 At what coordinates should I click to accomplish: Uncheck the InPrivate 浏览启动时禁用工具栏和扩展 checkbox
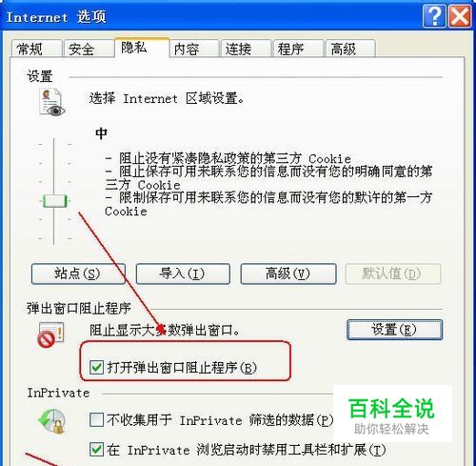coord(96,450)
